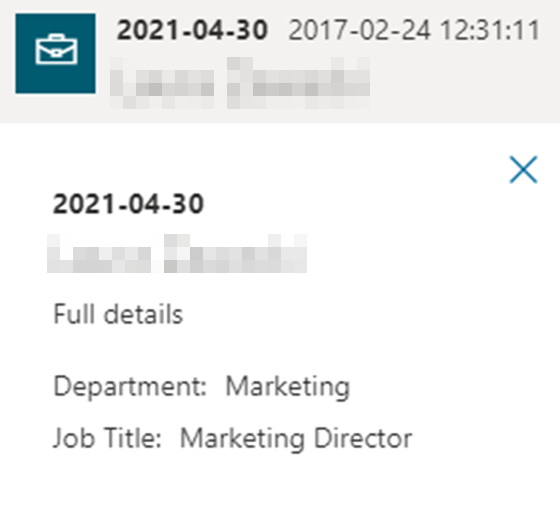Image resolution: width=560 pixels, height=528 pixels.
Task: Open the Full details section
Action: 118,314
